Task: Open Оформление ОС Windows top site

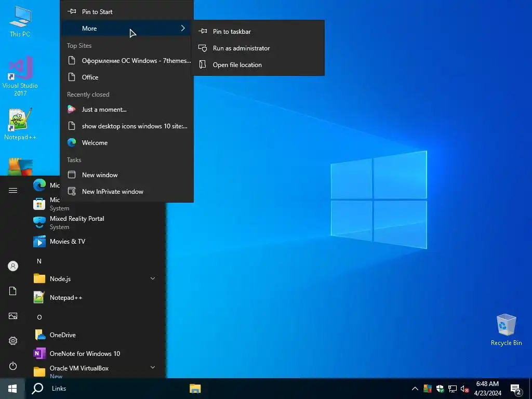Action: 127,61
